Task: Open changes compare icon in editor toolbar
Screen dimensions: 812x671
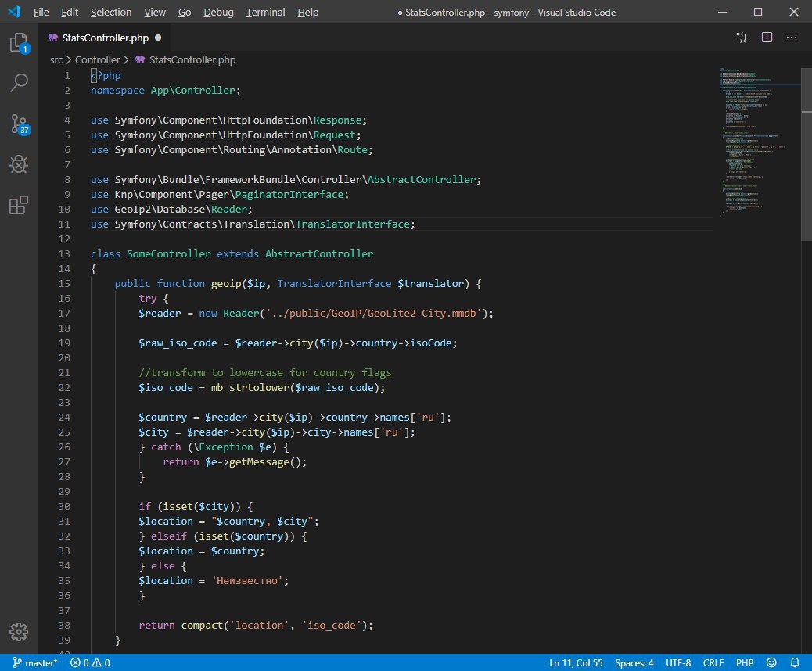Action: [742, 38]
